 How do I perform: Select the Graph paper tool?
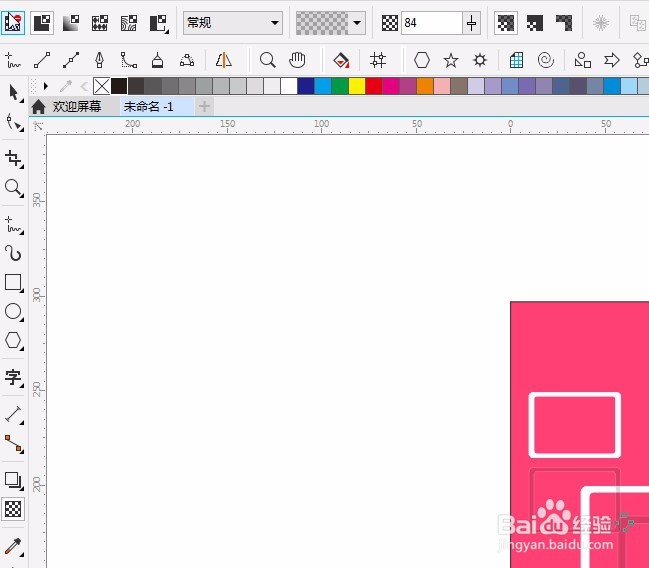pos(517,60)
